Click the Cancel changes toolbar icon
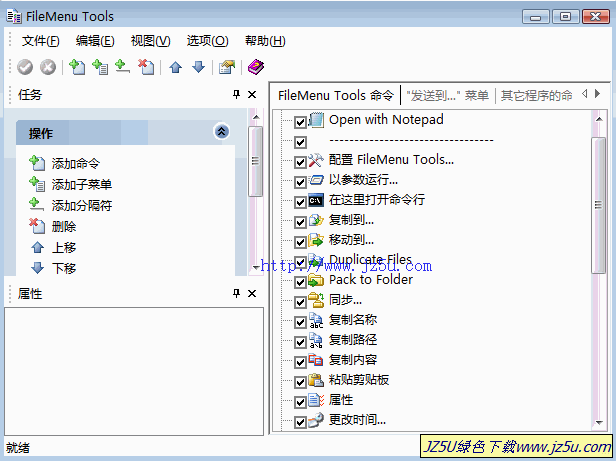Image resolution: width=616 pixels, height=461 pixels. [x=48, y=67]
